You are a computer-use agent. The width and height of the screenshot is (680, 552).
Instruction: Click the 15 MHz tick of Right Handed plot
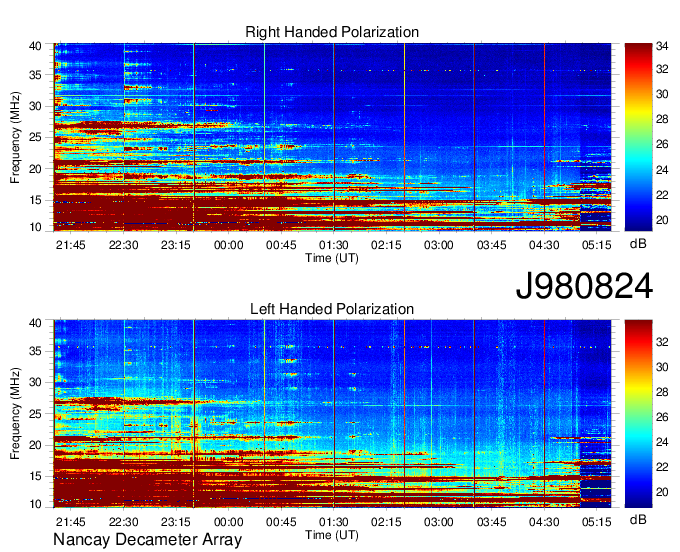coord(35,200)
